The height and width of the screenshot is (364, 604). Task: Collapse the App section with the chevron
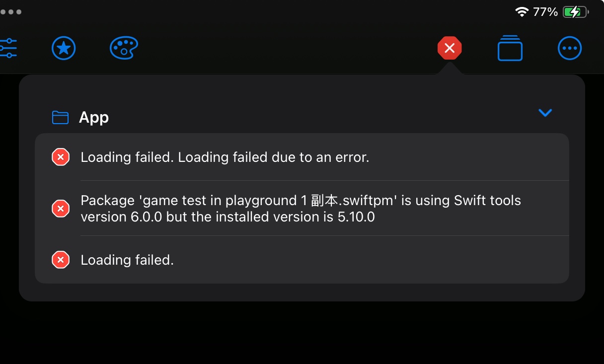pyautogui.click(x=545, y=113)
